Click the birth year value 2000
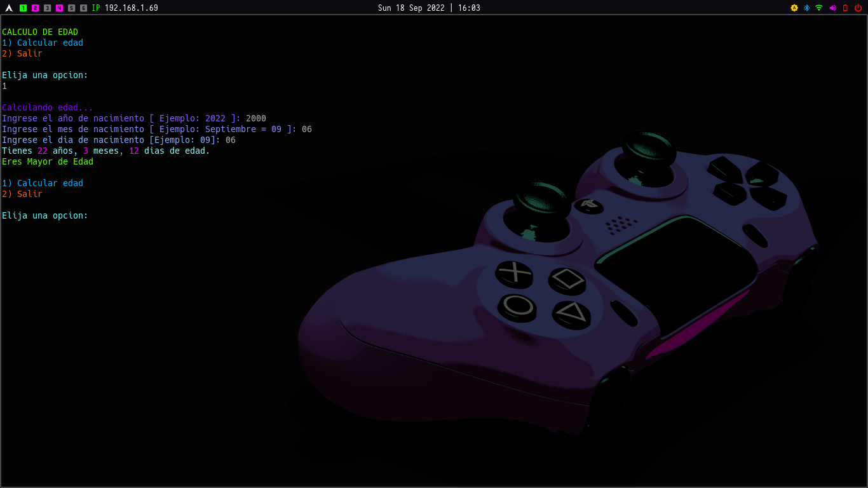 point(256,118)
